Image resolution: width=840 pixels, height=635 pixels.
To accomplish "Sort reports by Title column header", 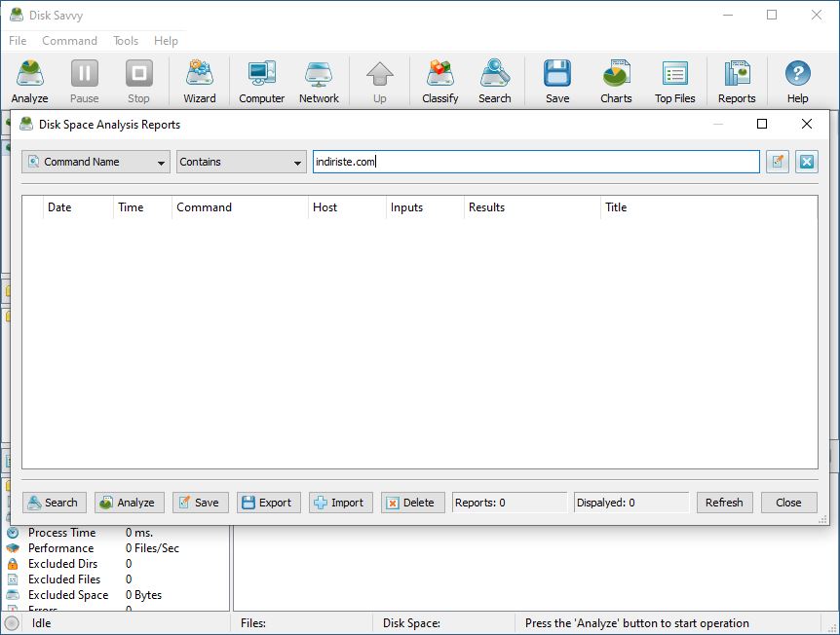I will click(x=709, y=207).
